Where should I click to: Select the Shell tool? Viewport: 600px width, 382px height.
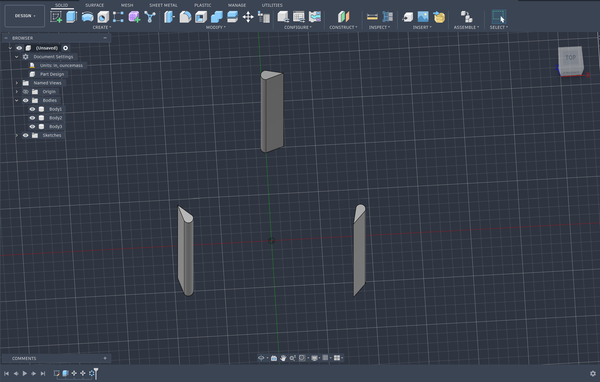pyautogui.click(x=201, y=17)
